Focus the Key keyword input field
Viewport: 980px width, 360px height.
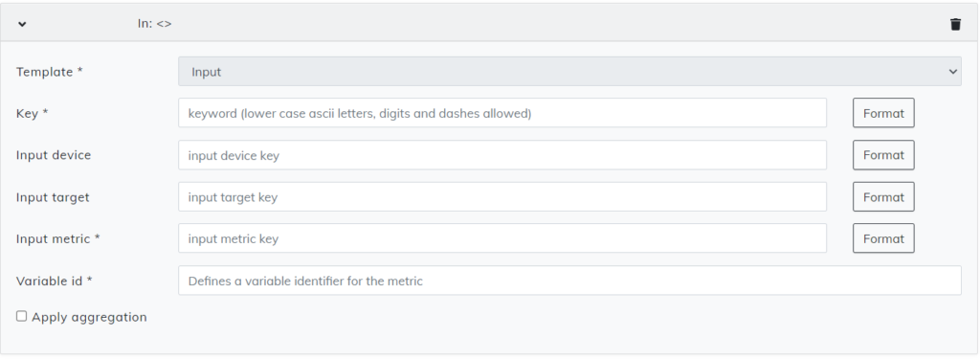(502, 113)
